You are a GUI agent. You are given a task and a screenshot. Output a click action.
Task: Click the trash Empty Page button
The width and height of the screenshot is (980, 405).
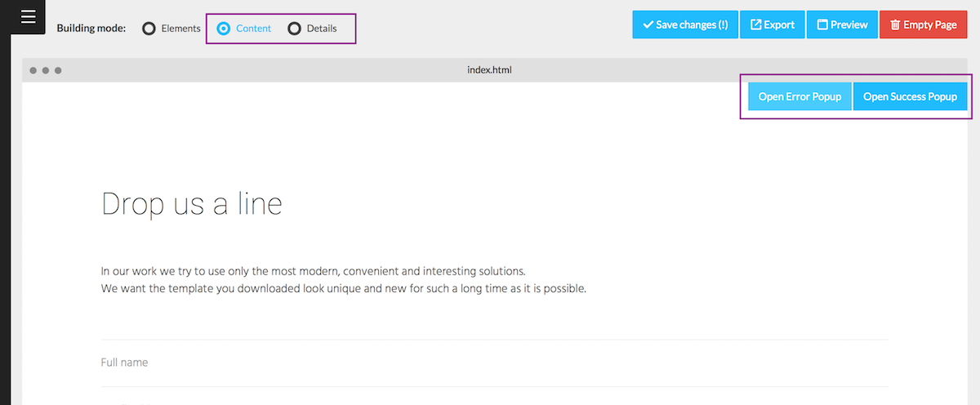click(923, 24)
